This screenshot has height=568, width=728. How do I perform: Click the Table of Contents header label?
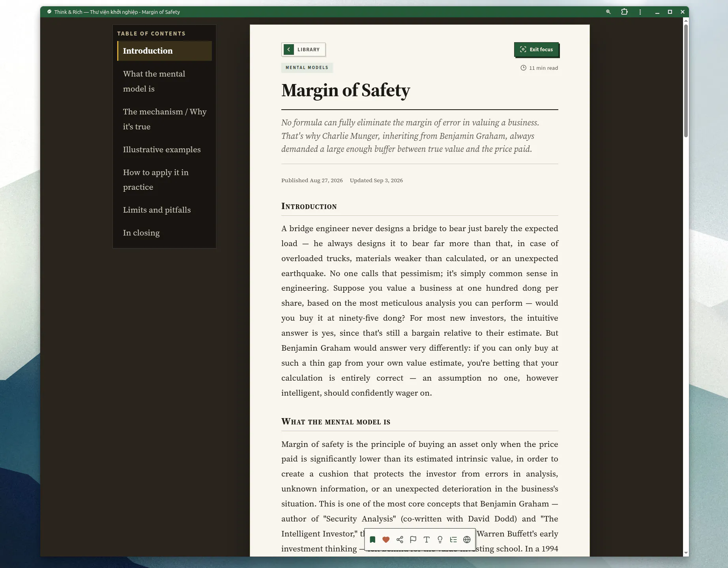[x=151, y=34]
